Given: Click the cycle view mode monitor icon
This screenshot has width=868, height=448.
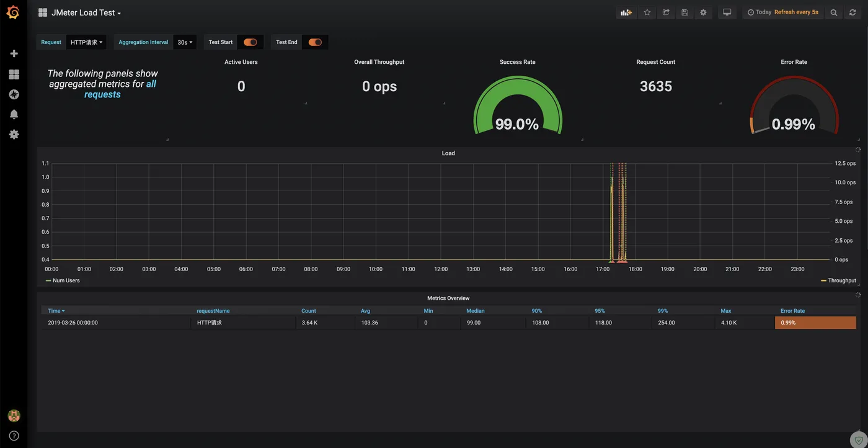Looking at the screenshot, I should 727,12.
